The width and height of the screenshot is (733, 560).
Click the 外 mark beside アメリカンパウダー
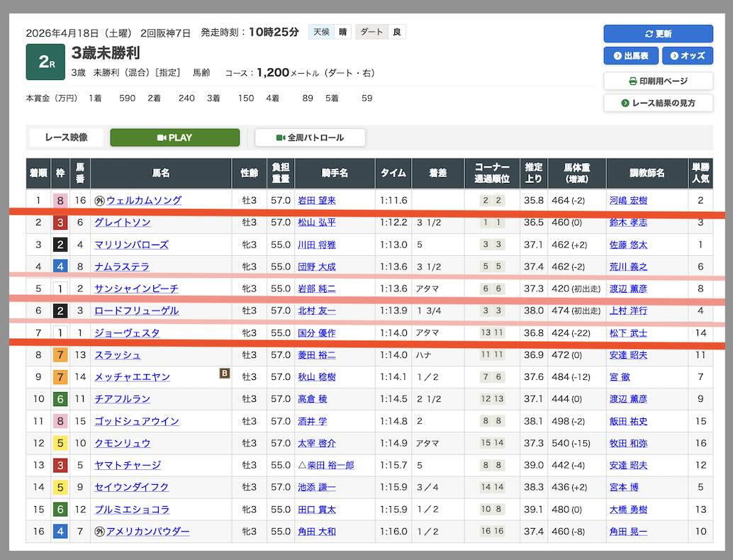click(100, 532)
